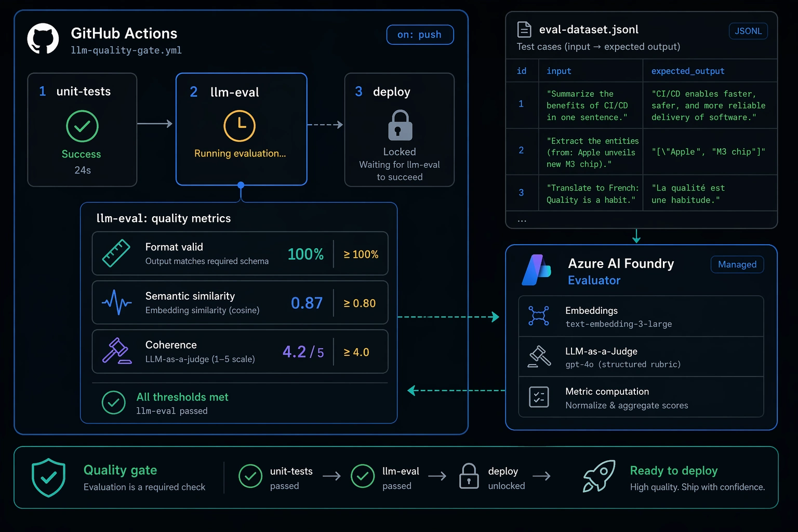The image size is (798, 532).
Task: Click the Test cases description line
Action: click(598, 47)
